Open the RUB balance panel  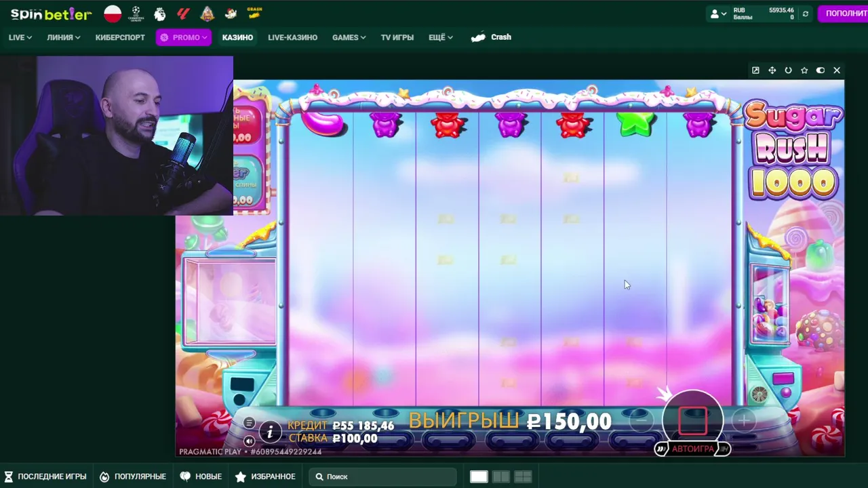coord(764,14)
